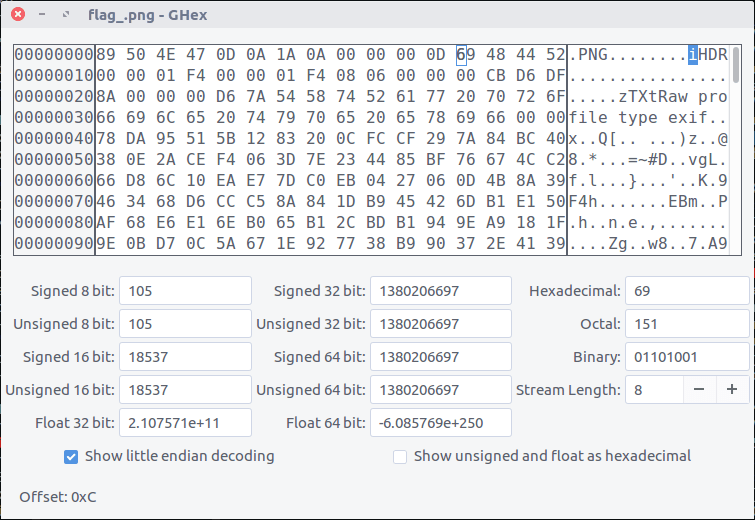755x520 pixels.
Task: Select the Unsigned 16 bit field
Action: pyautogui.click(x=185, y=390)
